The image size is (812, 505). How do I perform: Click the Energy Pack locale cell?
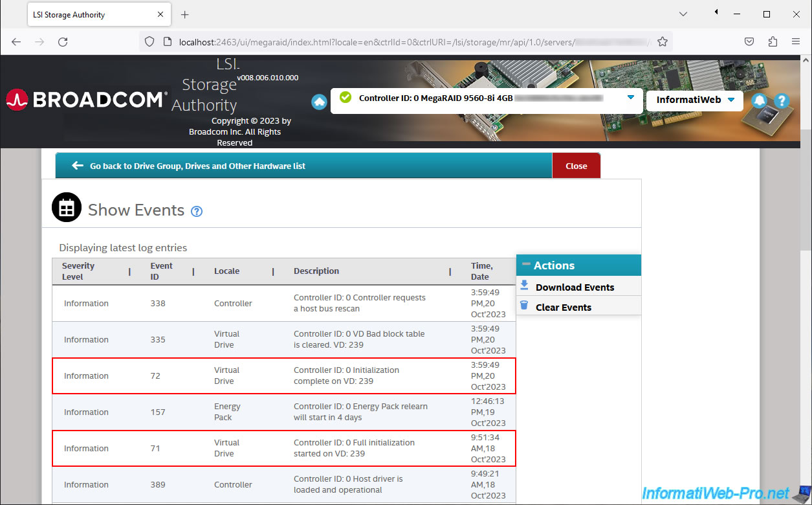click(227, 412)
